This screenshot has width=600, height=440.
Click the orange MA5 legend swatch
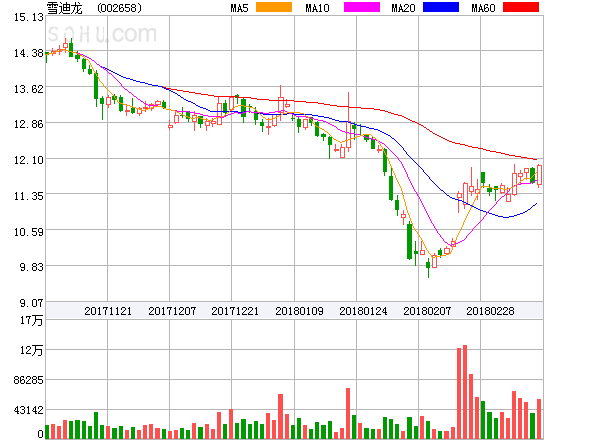[274, 7]
